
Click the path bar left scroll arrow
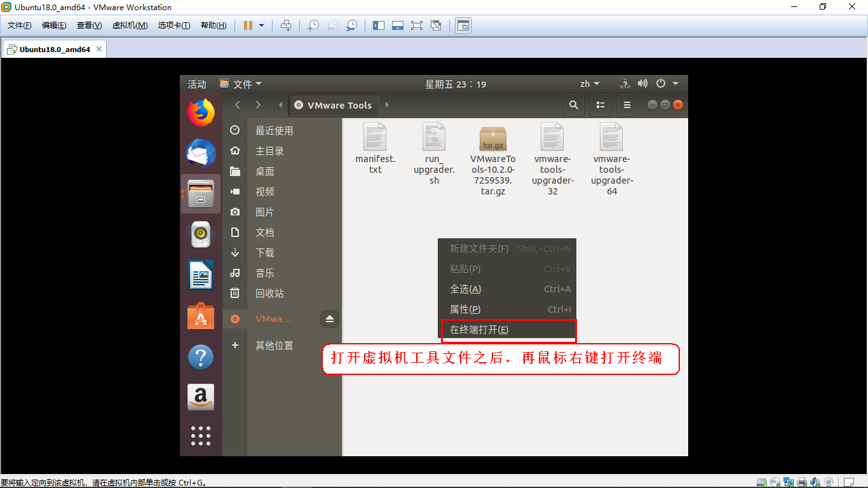click(281, 105)
